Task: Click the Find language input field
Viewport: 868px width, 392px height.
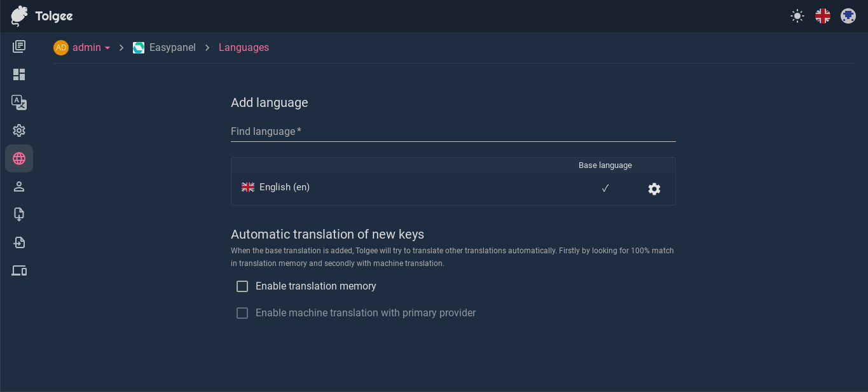Action: [453, 132]
